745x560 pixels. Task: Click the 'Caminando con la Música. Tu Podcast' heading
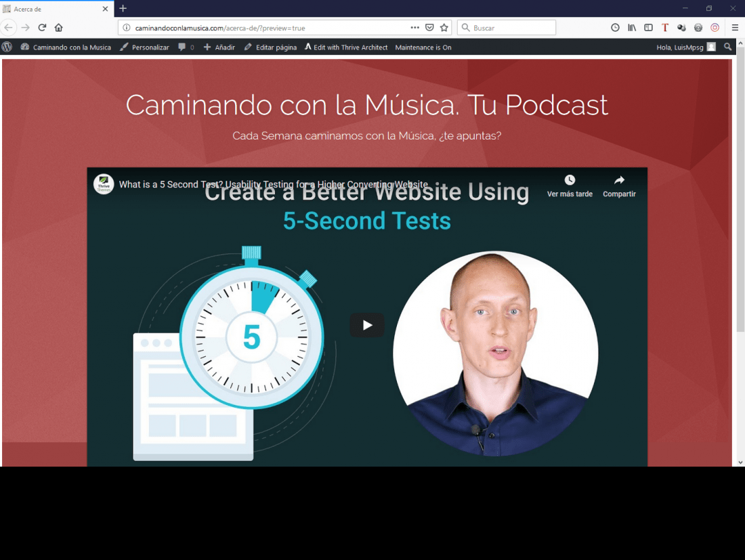[x=367, y=105]
